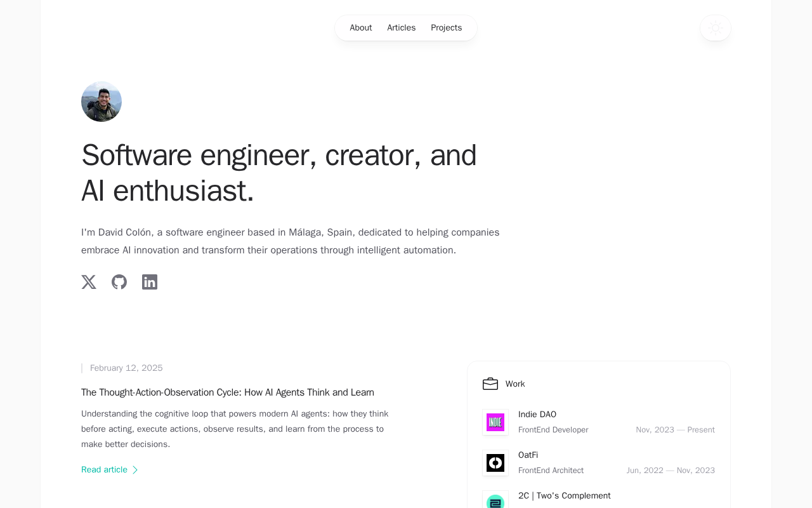Open the GitHub profile icon
812x508 pixels.
click(119, 282)
